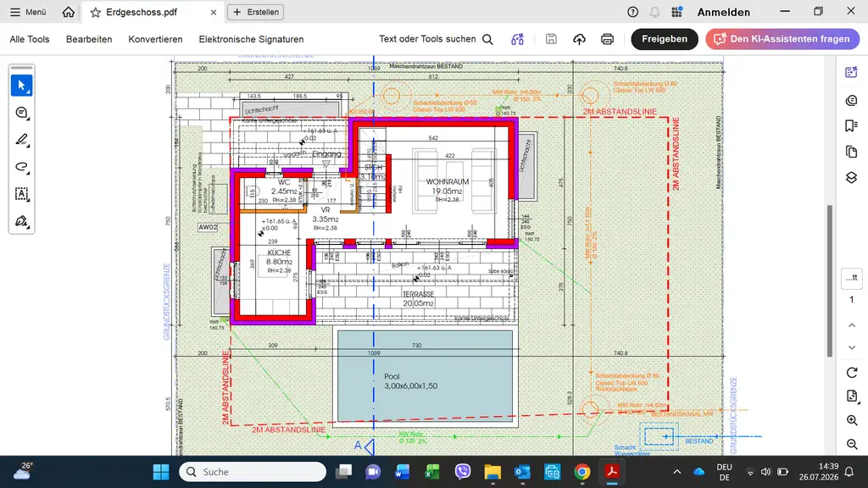
Task: Open the Windows Start menu
Action: [161, 472]
